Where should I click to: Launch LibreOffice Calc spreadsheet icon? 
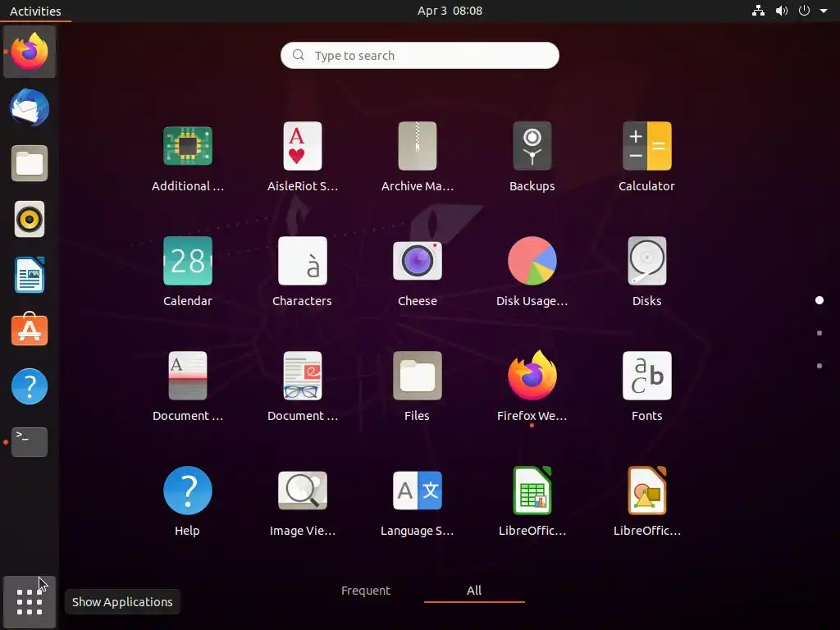pos(532,501)
